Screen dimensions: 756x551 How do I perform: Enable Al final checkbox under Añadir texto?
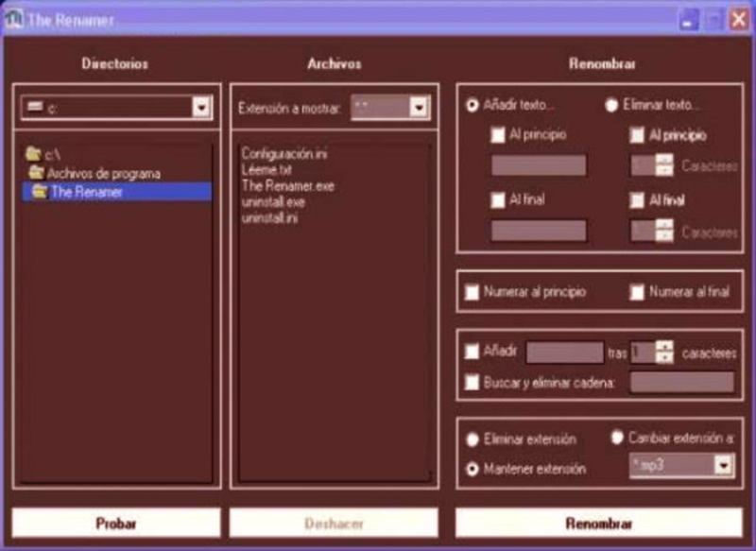point(498,199)
